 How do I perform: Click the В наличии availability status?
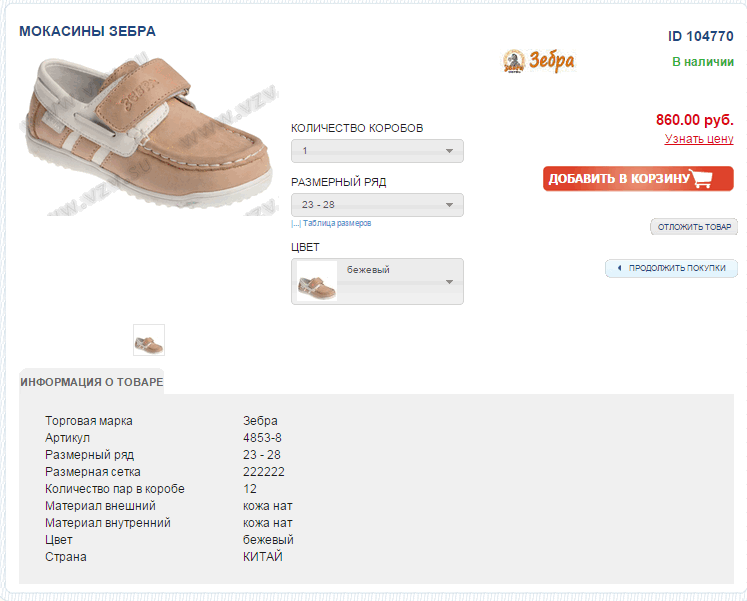(x=702, y=61)
